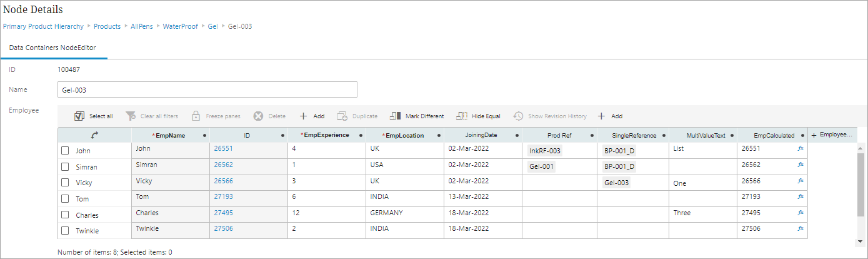The image size is (868, 259).
Task: Tick the Vicky row checkbox
Action: click(x=65, y=183)
